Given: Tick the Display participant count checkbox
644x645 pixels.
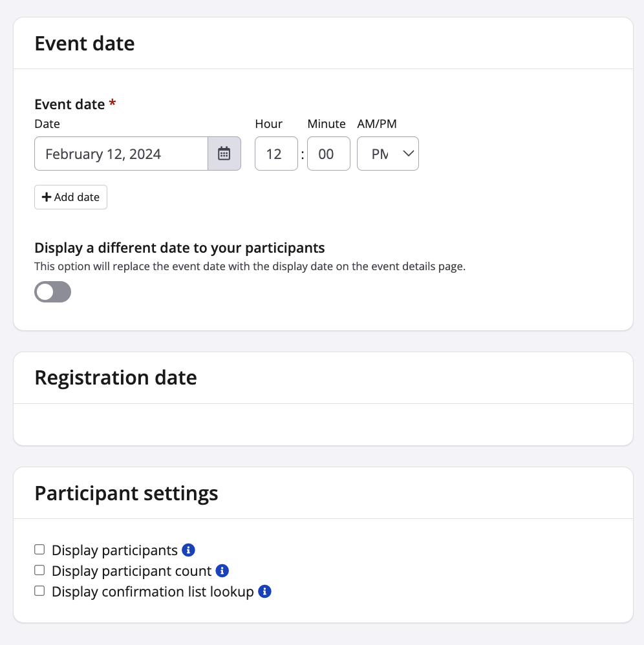Looking at the screenshot, I should tap(39, 571).
